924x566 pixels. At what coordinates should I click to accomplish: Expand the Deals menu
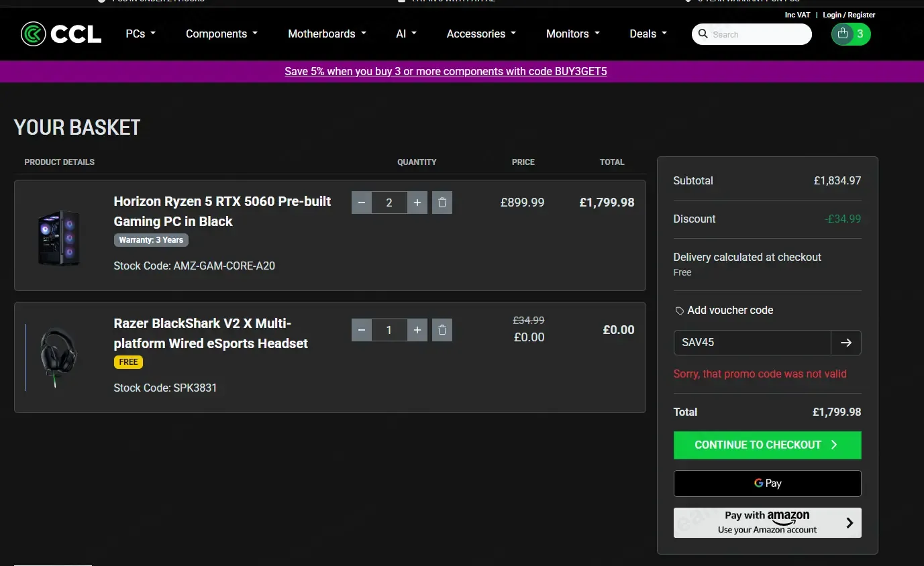[x=648, y=34]
